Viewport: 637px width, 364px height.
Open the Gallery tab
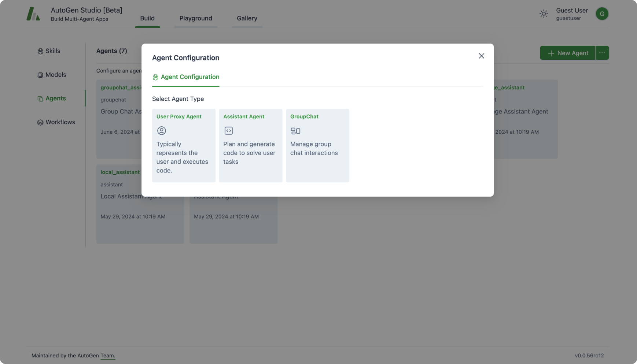coord(247,18)
